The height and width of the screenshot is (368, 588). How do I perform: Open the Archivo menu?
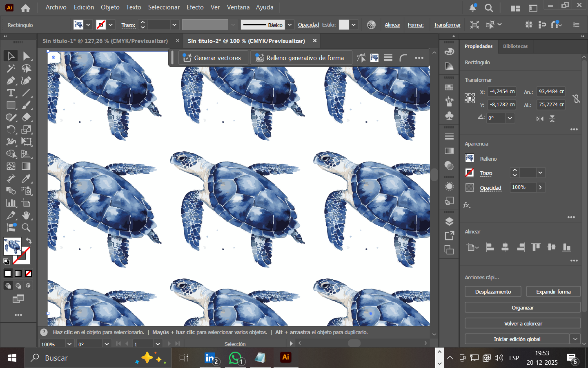[x=56, y=7]
